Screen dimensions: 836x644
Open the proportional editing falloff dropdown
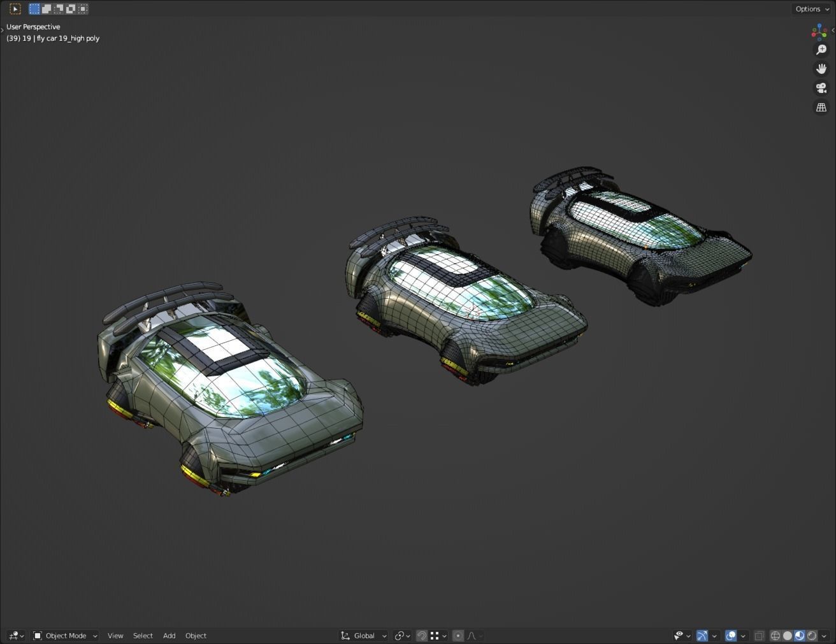coord(475,636)
